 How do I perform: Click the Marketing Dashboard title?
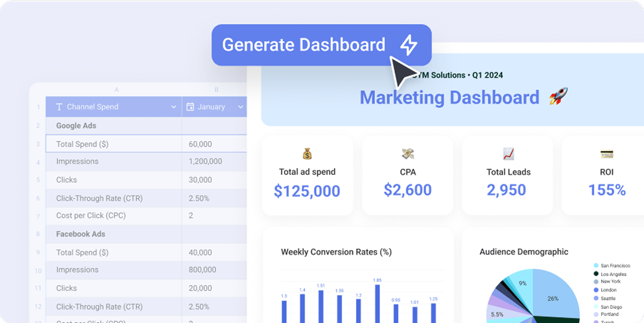[450, 98]
